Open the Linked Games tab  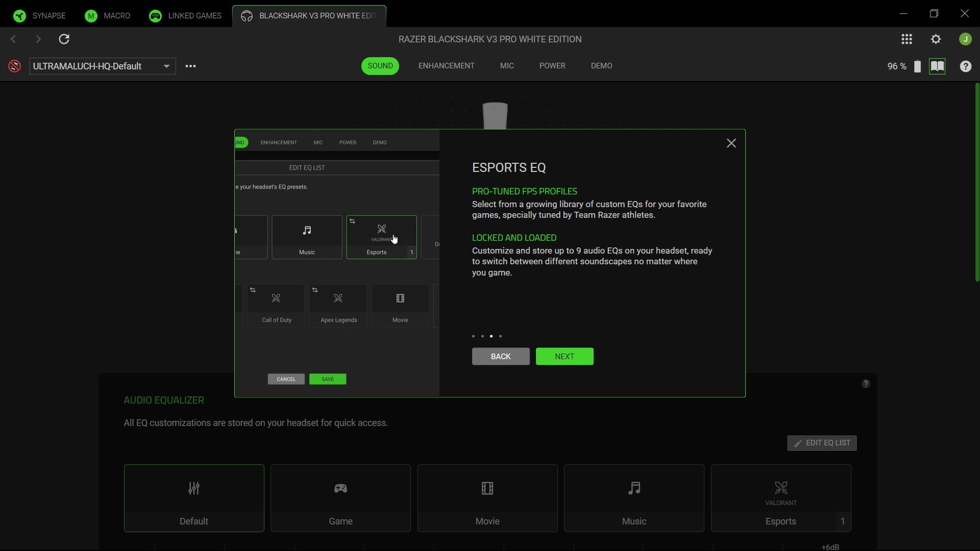click(x=185, y=16)
